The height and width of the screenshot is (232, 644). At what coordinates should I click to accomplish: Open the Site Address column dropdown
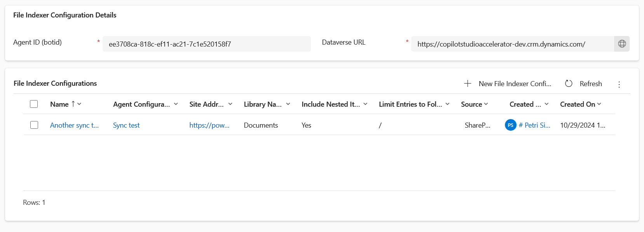(230, 104)
